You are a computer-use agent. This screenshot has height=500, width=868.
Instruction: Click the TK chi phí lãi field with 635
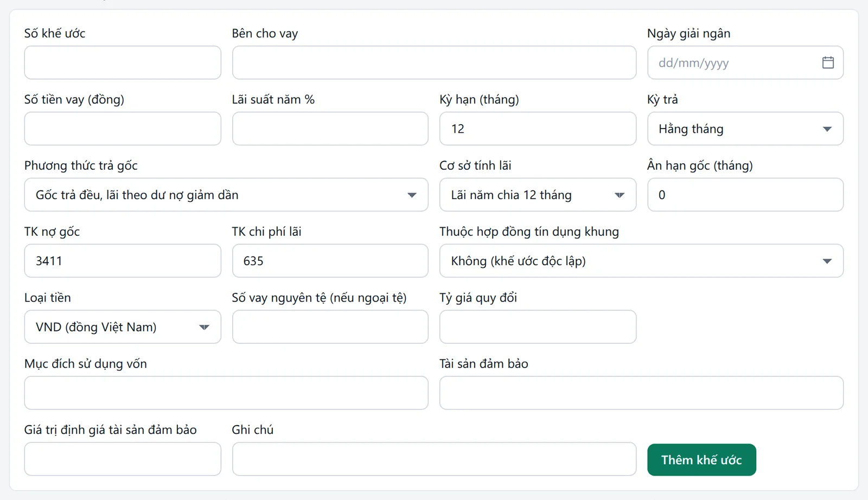click(x=330, y=261)
